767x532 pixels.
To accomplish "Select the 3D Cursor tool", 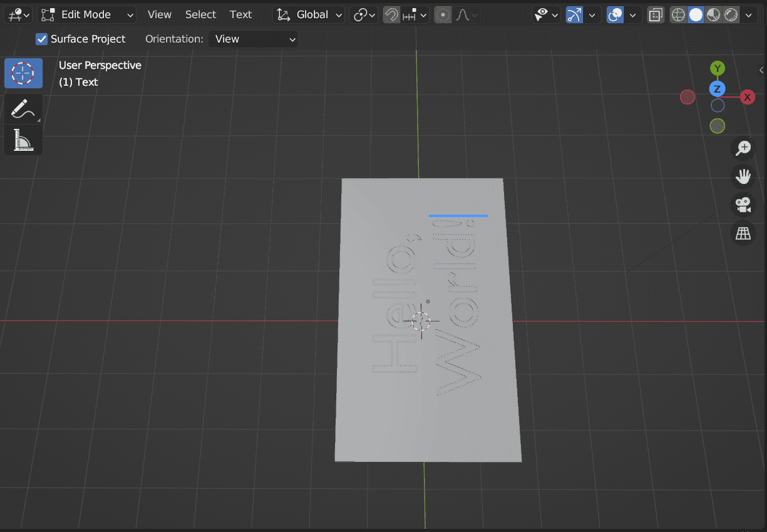I will click(x=23, y=73).
